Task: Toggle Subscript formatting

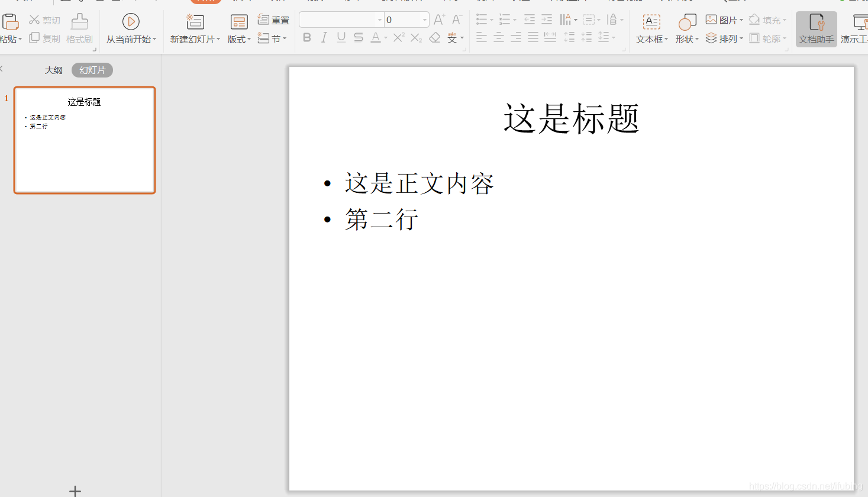Action: pyautogui.click(x=417, y=38)
